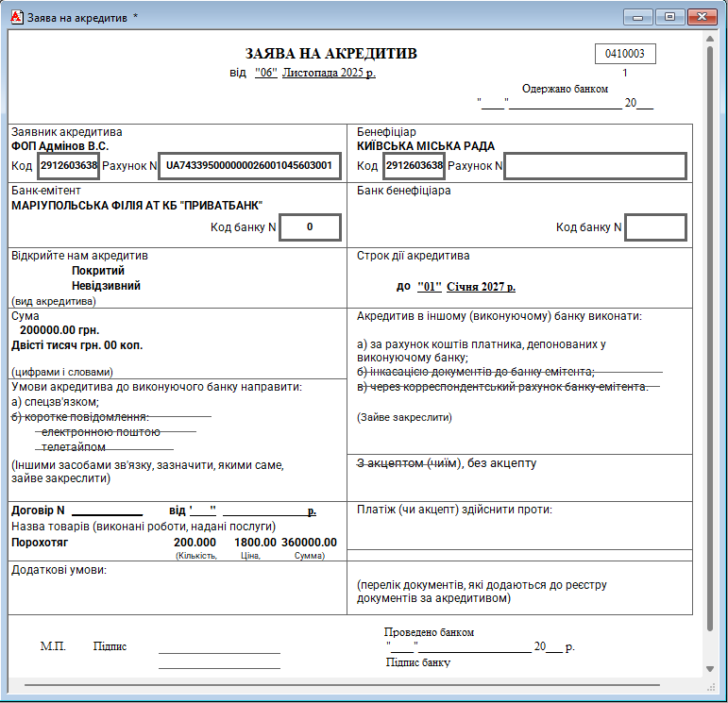Minimize the Заява на акредитив window
The height and width of the screenshot is (703, 728).
639,17
